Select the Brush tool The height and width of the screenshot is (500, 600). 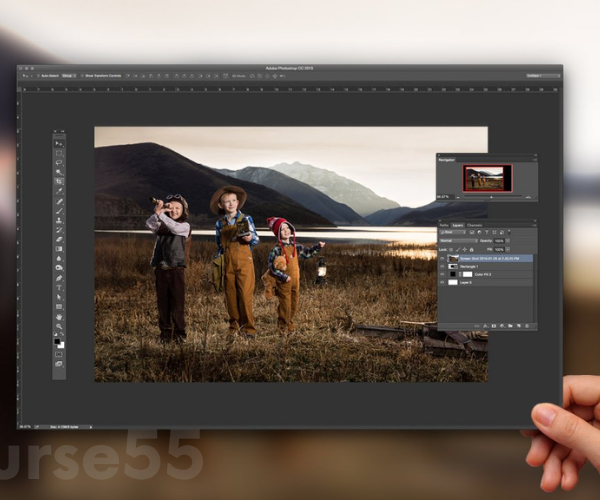pyautogui.click(x=59, y=211)
